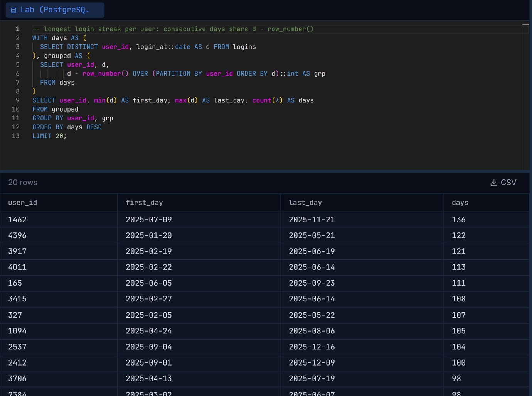Download results with the CSV button
The width and height of the screenshot is (532, 396).
click(503, 183)
